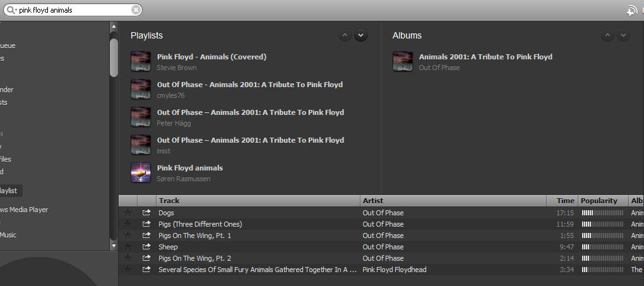Image resolution: width=644 pixels, height=286 pixels.
Task: Star the Dogs track
Action: point(128,213)
